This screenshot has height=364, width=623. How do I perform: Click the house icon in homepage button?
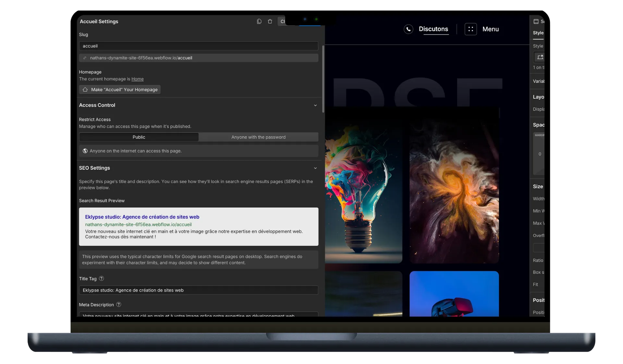click(x=85, y=90)
